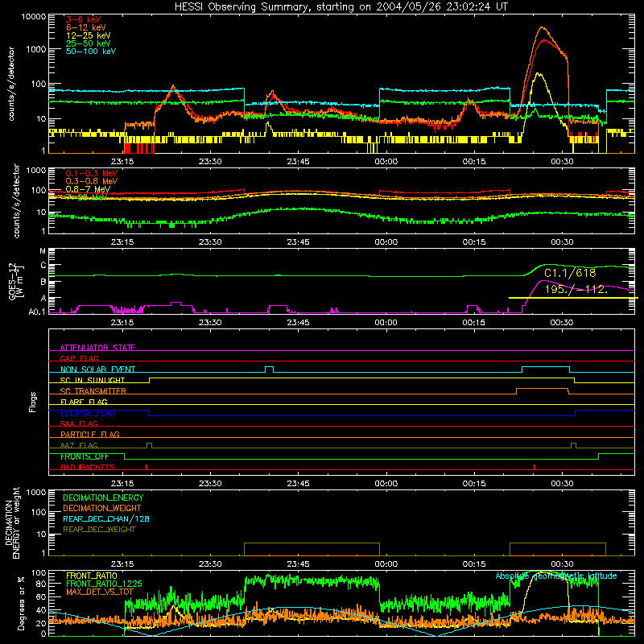The height and width of the screenshot is (644, 644).
Task: Click the 23:45 tick under the MeV panel
Action: tap(298, 242)
